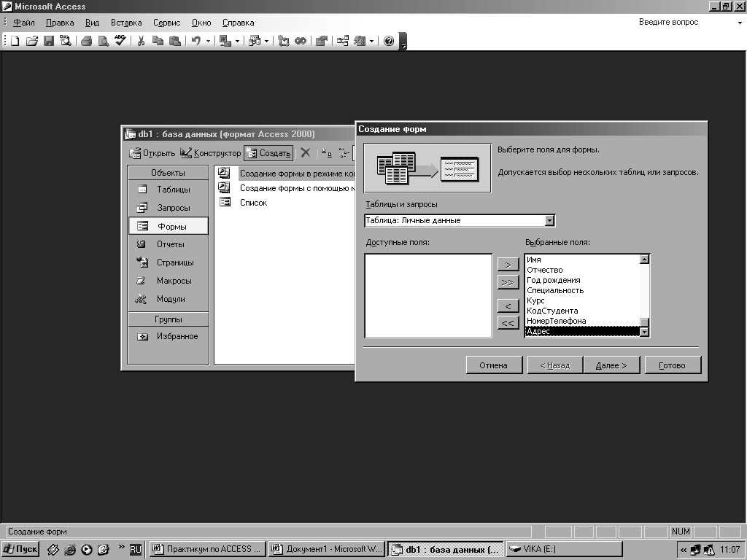Select Макросы in the Objects panel
This screenshot has width=747, height=560.
point(169,281)
